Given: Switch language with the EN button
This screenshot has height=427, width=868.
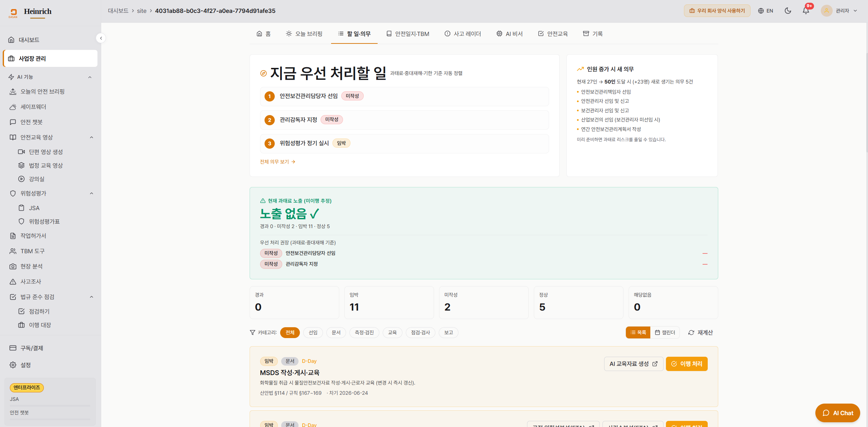Looking at the screenshot, I should point(765,11).
